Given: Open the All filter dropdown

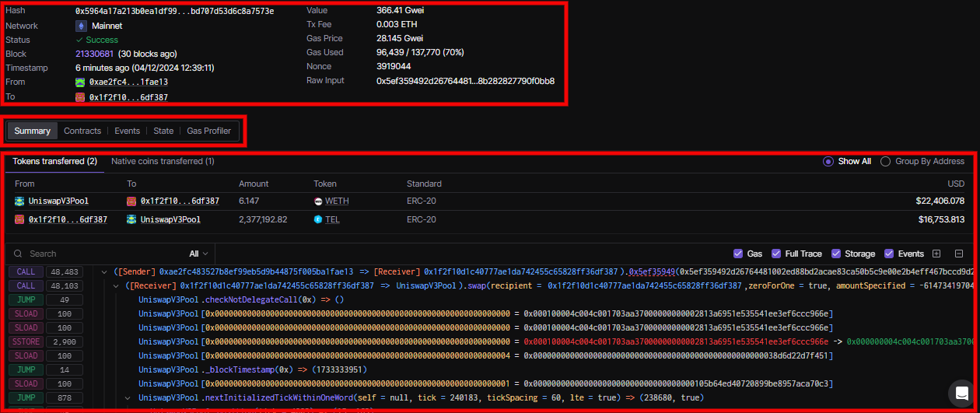Looking at the screenshot, I should pos(199,254).
